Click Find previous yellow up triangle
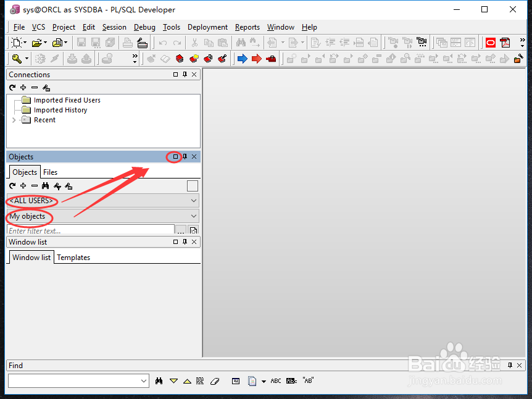The width and height of the screenshot is (532, 399). [187, 381]
